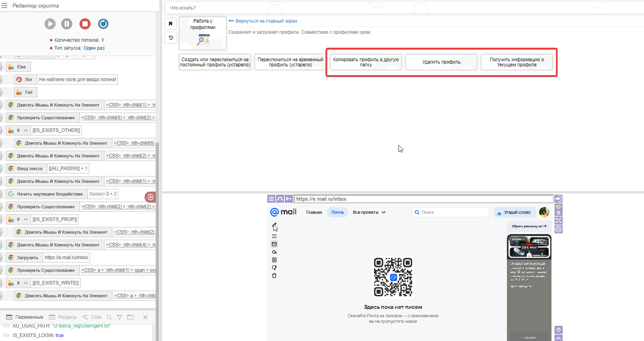Click the 'Что искать?' search field

[318, 8]
